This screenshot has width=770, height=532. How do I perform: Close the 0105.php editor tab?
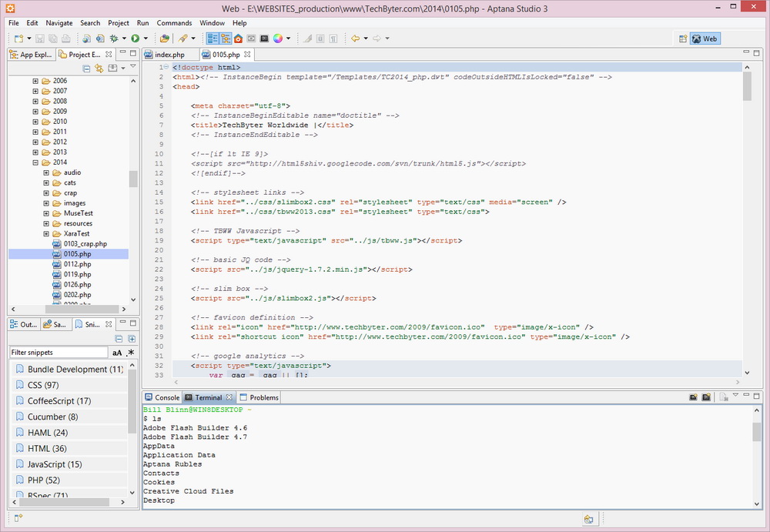tap(247, 55)
